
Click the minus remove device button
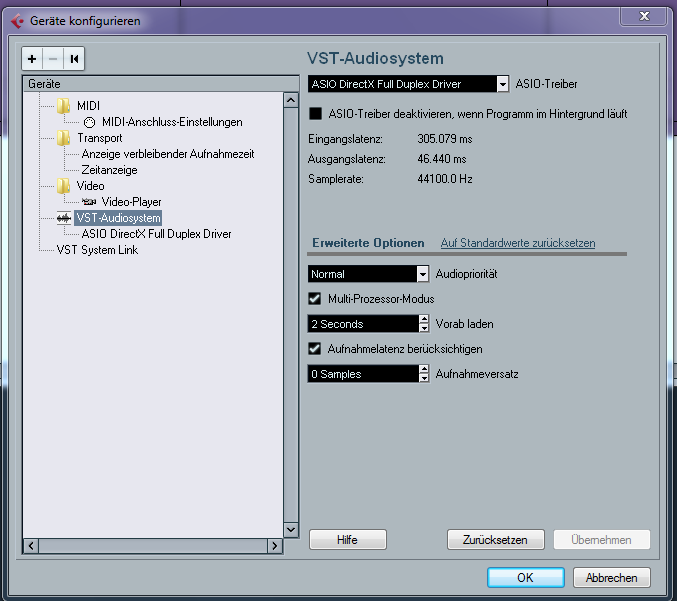53,59
